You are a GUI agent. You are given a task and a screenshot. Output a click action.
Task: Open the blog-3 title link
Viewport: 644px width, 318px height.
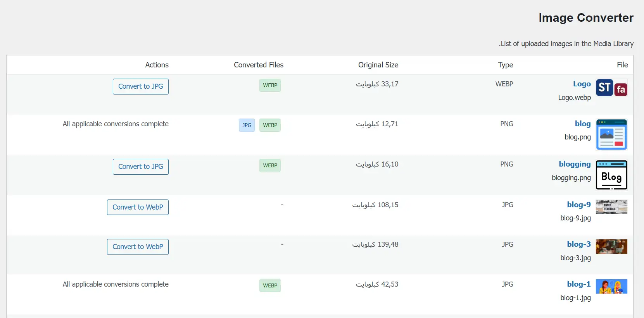pos(579,244)
